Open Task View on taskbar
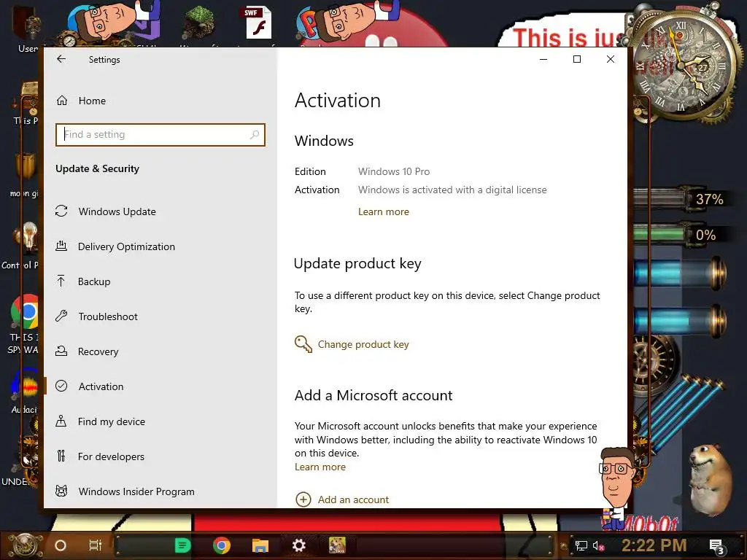The image size is (747, 560). pyautogui.click(x=96, y=545)
